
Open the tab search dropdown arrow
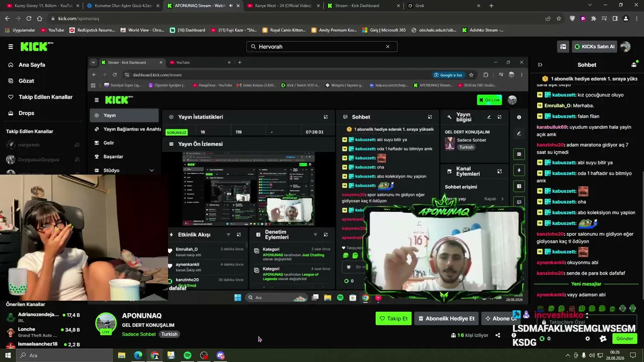(590, 5)
